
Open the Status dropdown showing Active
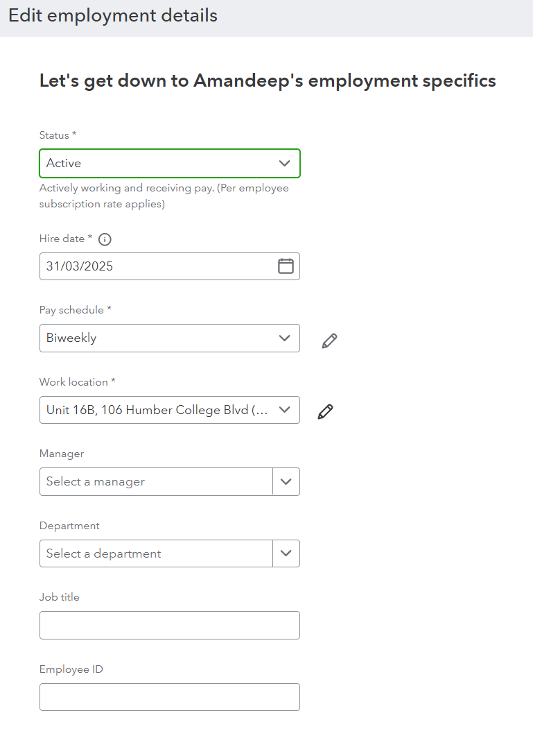click(x=159, y=164)
